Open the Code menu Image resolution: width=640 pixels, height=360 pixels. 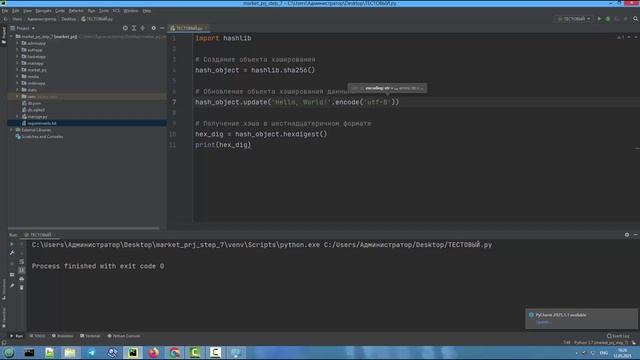pos(60,11)
